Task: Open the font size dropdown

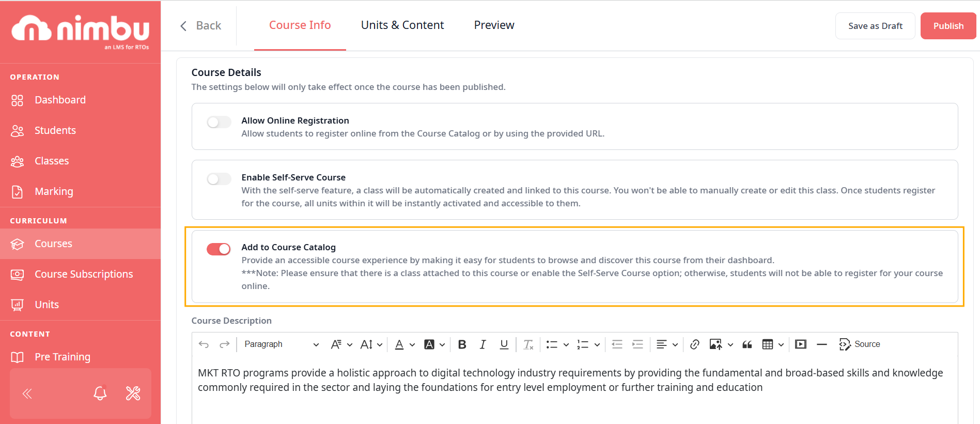Action: click(x=371, y=344)
